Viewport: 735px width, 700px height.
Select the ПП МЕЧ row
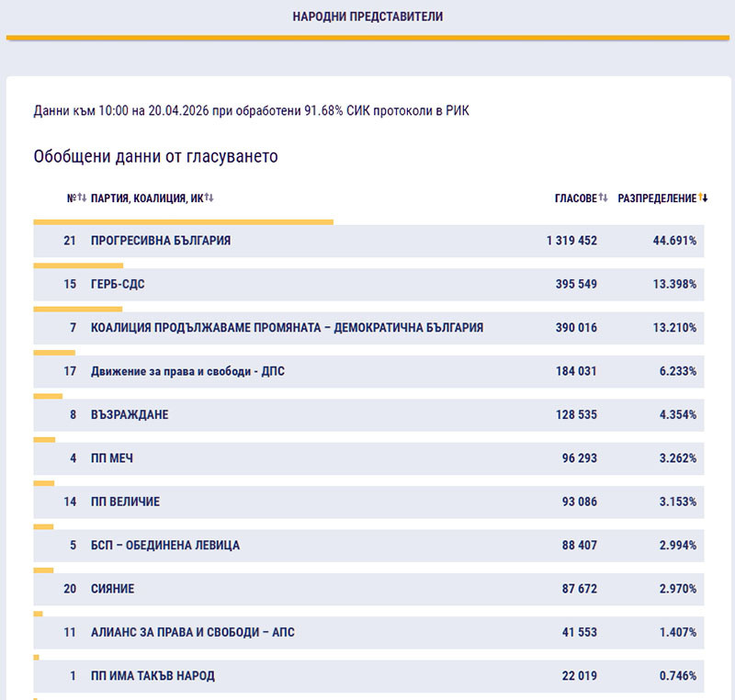pos(112,458)
